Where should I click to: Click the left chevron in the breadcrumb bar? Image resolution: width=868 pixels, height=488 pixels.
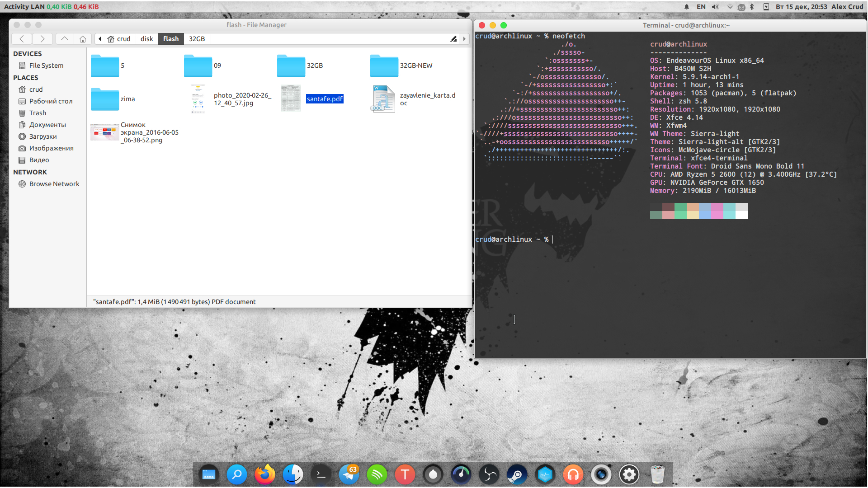100,39
